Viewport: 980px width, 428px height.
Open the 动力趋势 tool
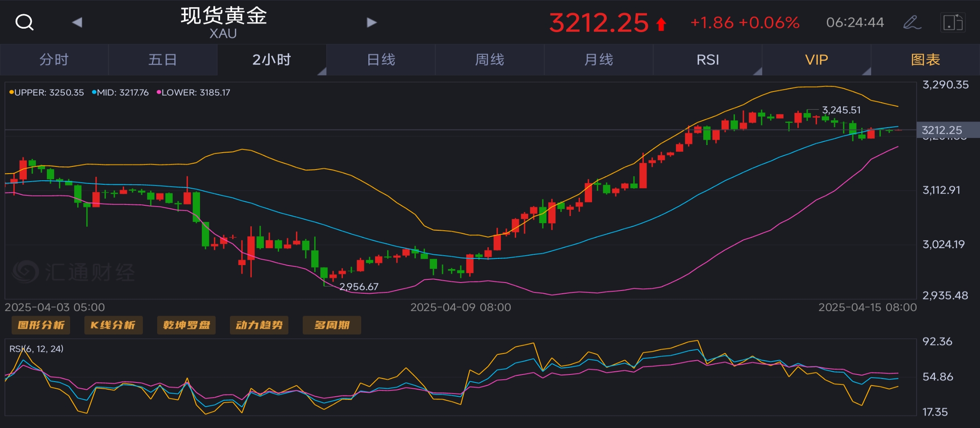[259, 325]
